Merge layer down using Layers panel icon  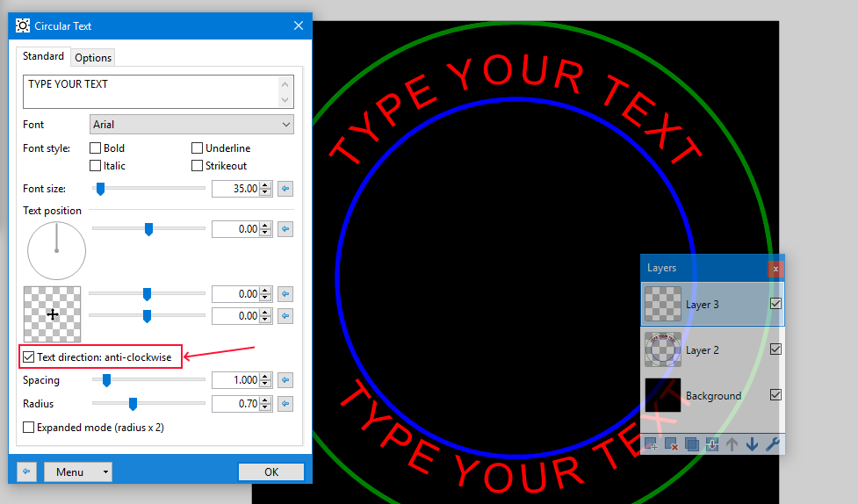[x=712, y=444]
